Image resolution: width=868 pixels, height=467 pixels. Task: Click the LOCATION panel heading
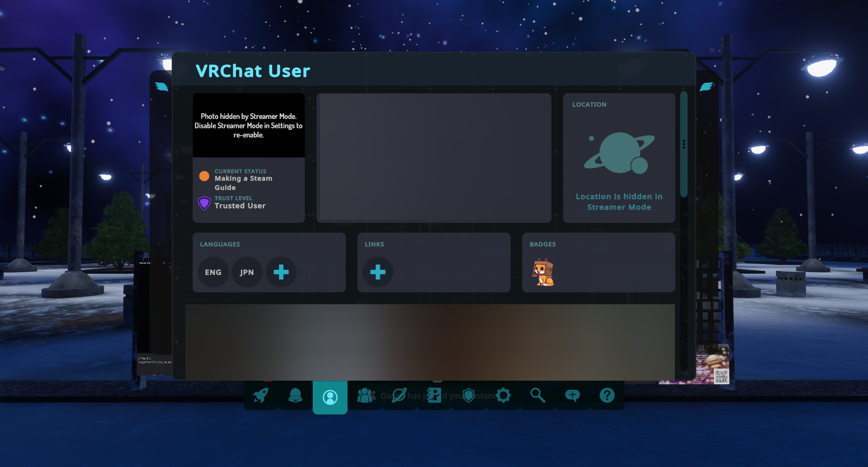[589, 104]
